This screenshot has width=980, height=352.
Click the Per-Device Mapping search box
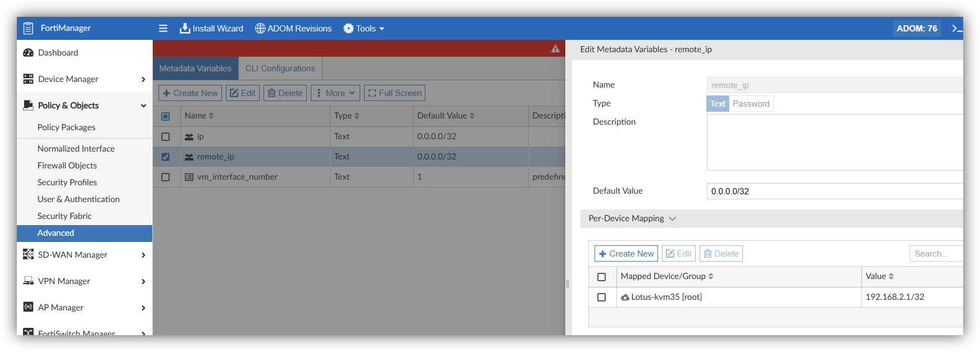coord(936,254)
